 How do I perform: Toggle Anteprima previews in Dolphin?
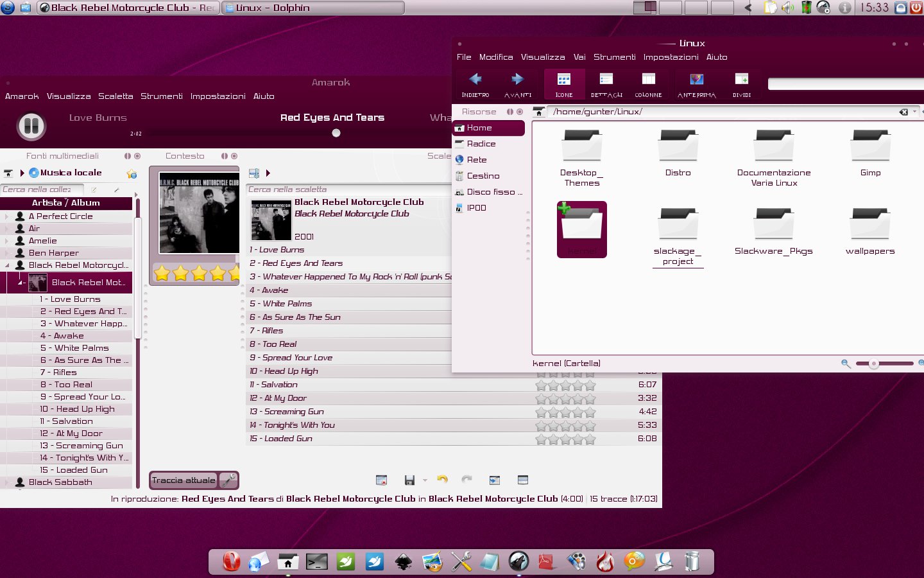pos(696,85)
